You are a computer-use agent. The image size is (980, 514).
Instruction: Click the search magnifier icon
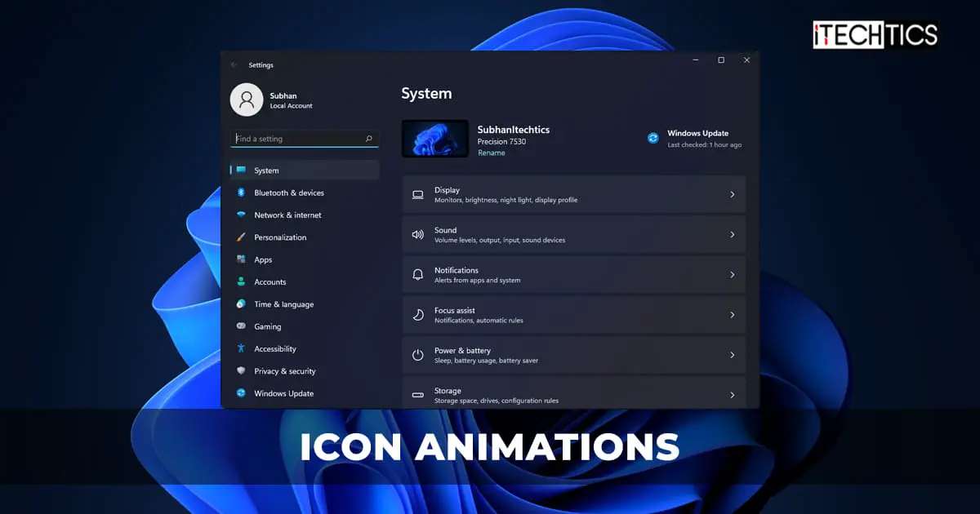(369, 139)
